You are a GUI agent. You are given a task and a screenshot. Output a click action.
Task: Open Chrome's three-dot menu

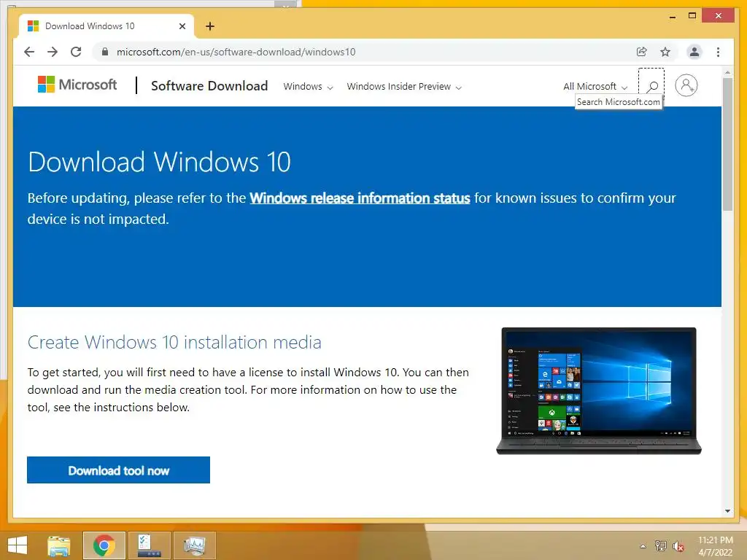click(718, 52)
